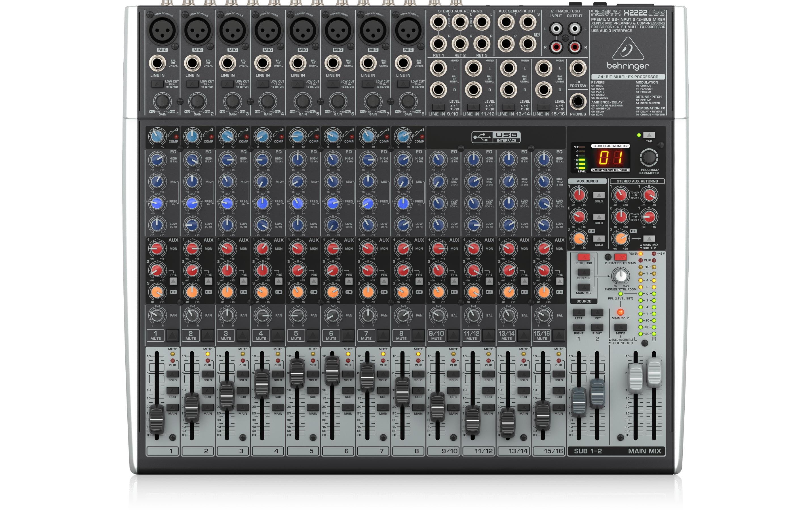Image resolution: width=812 pixels, height=511 pixels.
Task: Click channel label 7 below faders
Action: click(373, 451)
